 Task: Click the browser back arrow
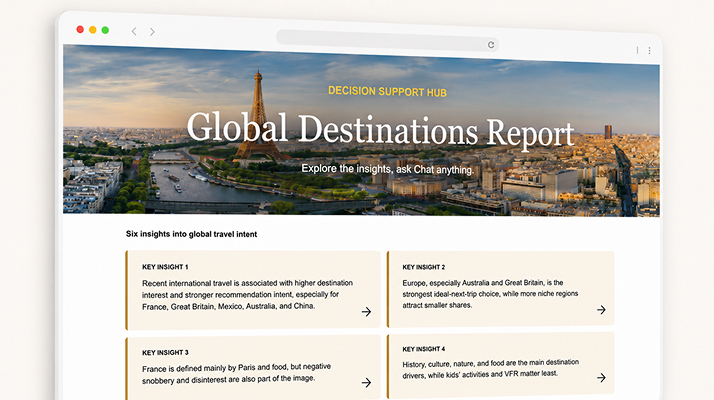click(134, 31)
